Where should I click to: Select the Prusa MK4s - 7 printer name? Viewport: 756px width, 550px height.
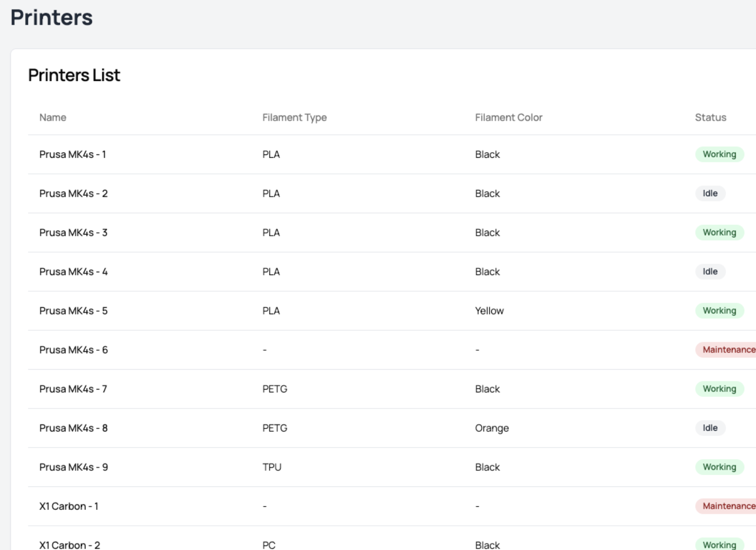73,389
